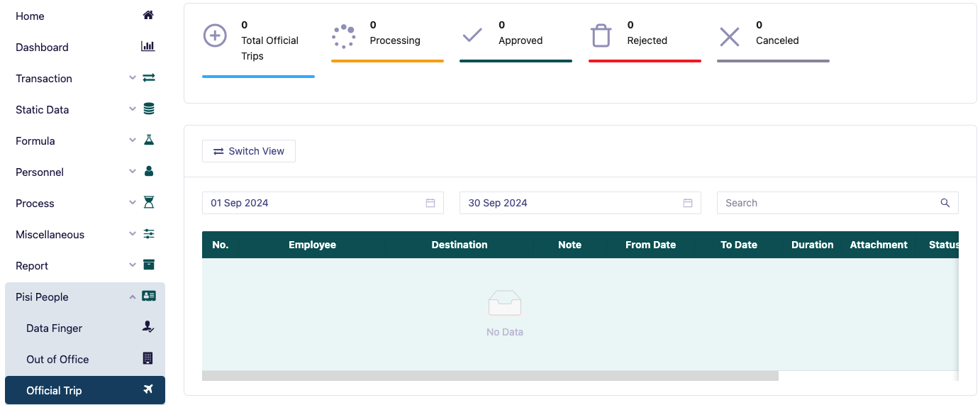Click the table's horizontal scrollbar

click(x=489, y=376)
